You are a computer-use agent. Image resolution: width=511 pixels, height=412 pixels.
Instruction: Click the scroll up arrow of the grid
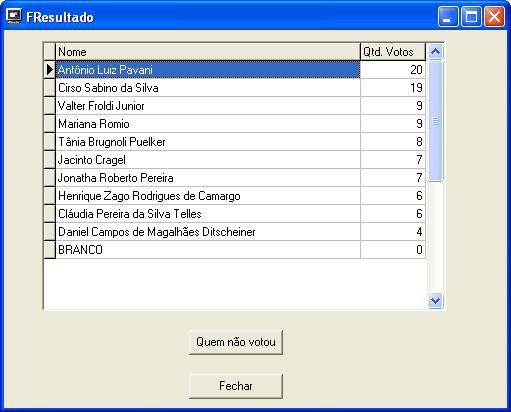click(x=435, y=52)
